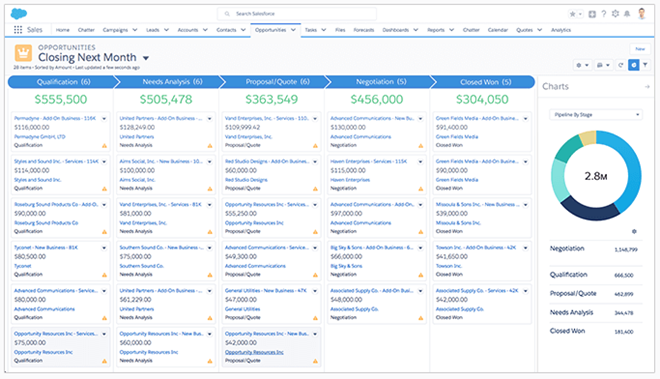The width and height of the screenshot is (660, 379).
Task: Expand the Pipeline By Stage chart selector
Action: 596,115
